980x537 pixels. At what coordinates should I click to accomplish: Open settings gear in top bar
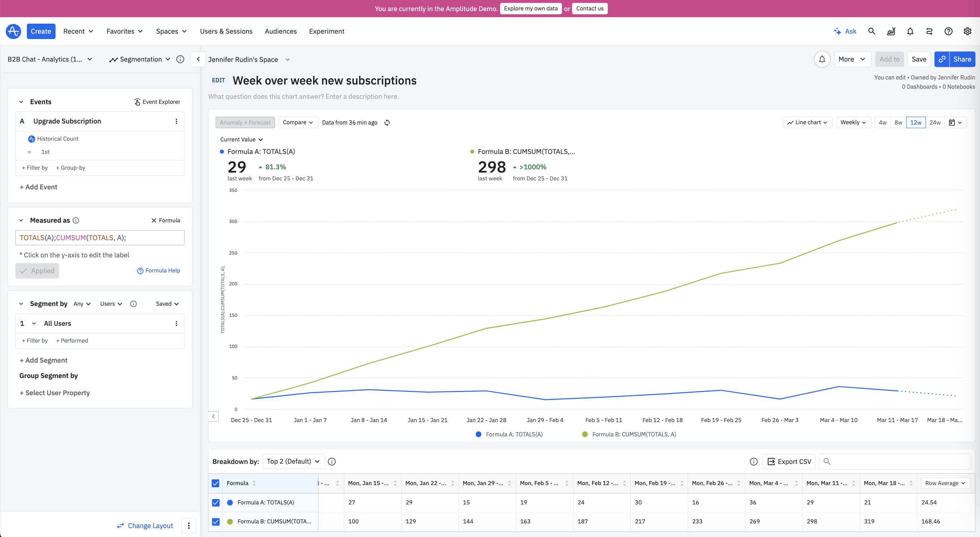(967, 31)
